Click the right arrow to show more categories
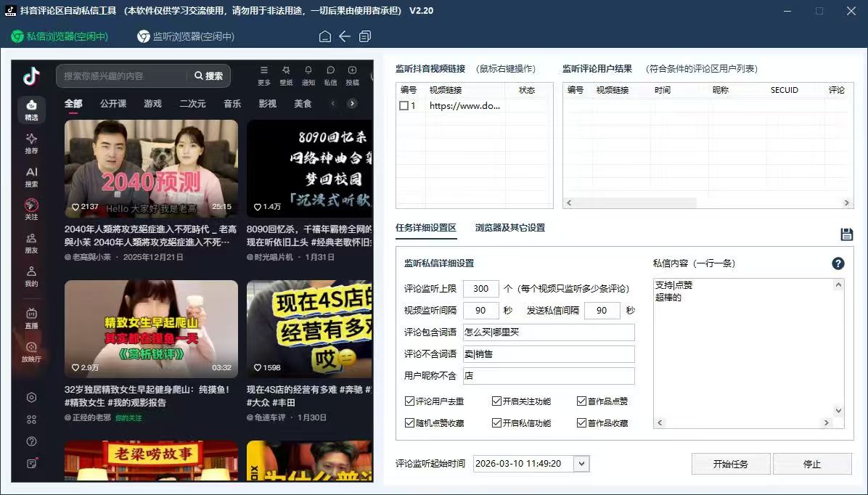Viewport: 868px width, 495px height. coord(351,104)
